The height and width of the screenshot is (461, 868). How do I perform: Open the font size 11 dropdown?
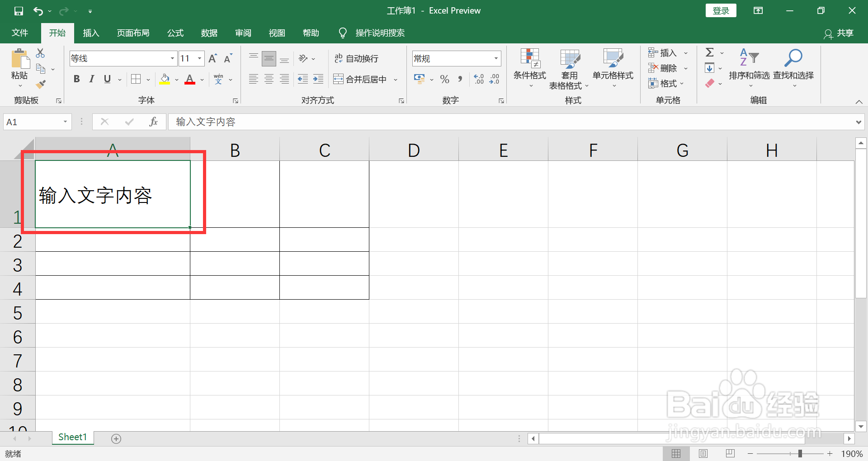tap(199, 58)
